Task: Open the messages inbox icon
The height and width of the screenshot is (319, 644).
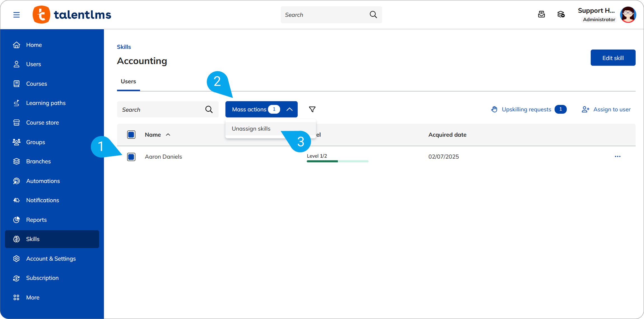Action: coord(541,15)
